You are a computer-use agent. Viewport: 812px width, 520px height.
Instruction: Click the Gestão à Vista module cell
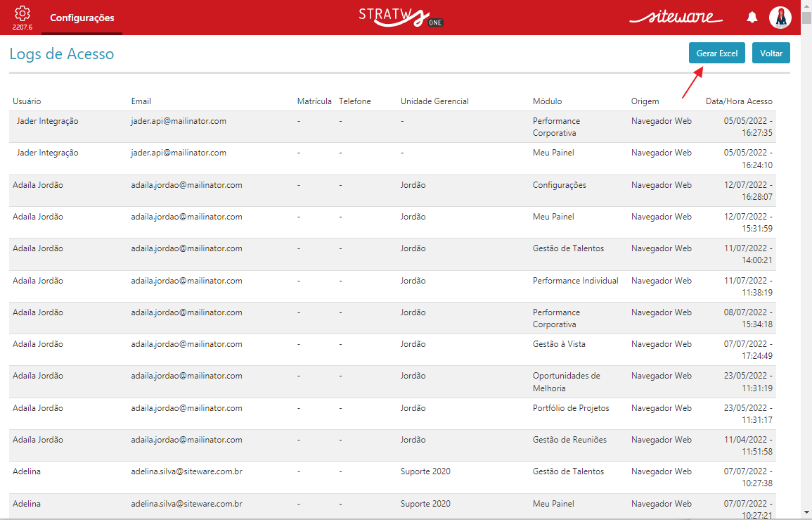[559, 343]
